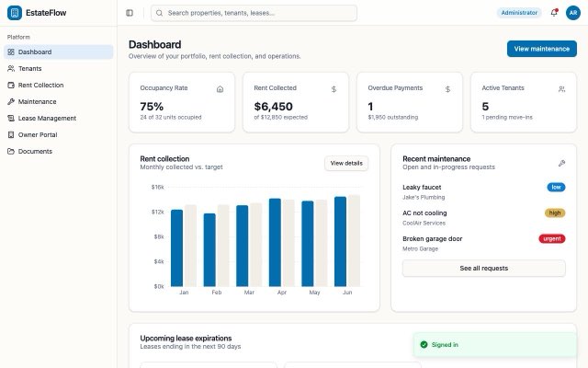Click the Tenants people icon in sidebar

[11, 68]
